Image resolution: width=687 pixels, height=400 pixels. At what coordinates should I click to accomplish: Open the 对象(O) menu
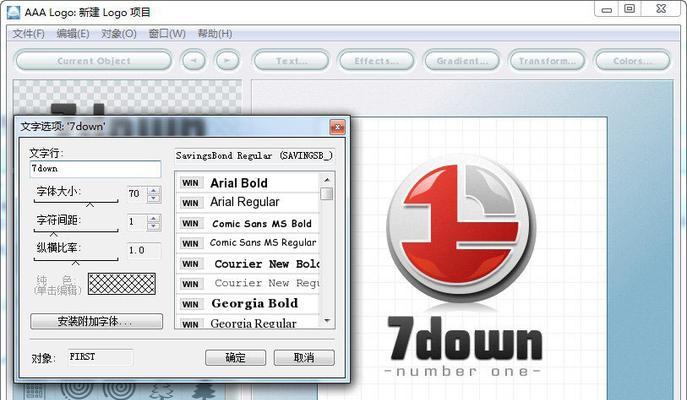(x=119, y=34)
